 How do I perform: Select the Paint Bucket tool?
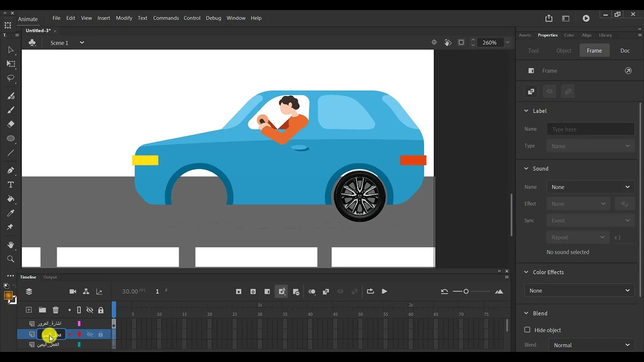pyautogui.click(x=11, y=199)
